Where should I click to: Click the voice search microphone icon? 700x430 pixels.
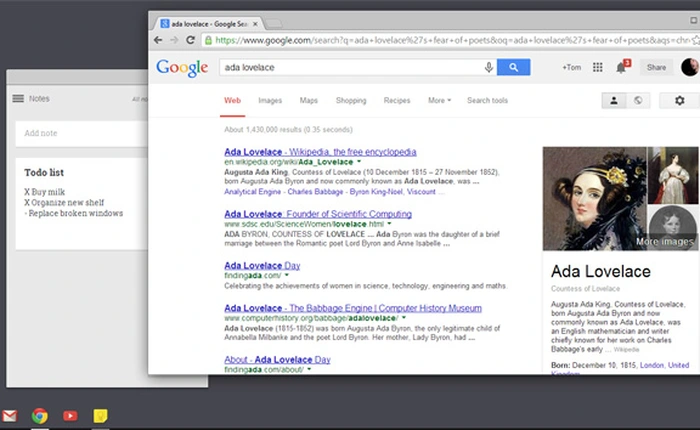tap(489, 67)
